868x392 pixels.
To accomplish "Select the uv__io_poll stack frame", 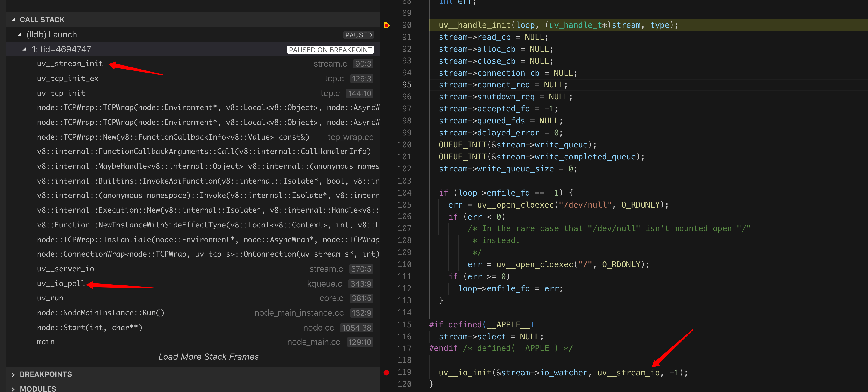I will 61,284.
